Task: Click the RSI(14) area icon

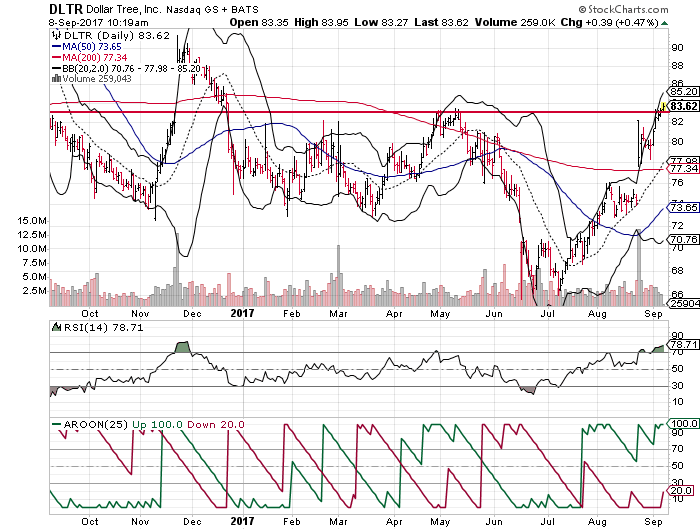Action: [x=57, y=327]
